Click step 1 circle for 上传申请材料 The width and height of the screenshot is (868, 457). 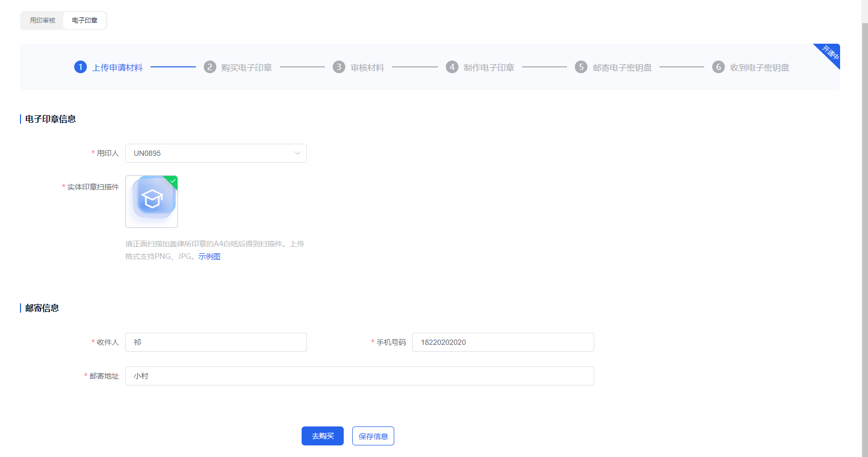coord(81,67)
